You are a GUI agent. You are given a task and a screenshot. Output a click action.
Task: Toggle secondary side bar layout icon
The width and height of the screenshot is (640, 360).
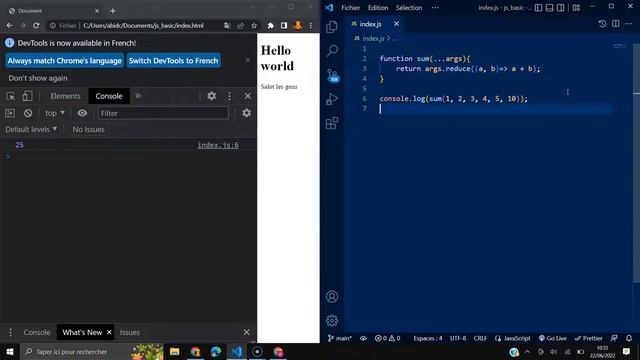pos(561,7)
